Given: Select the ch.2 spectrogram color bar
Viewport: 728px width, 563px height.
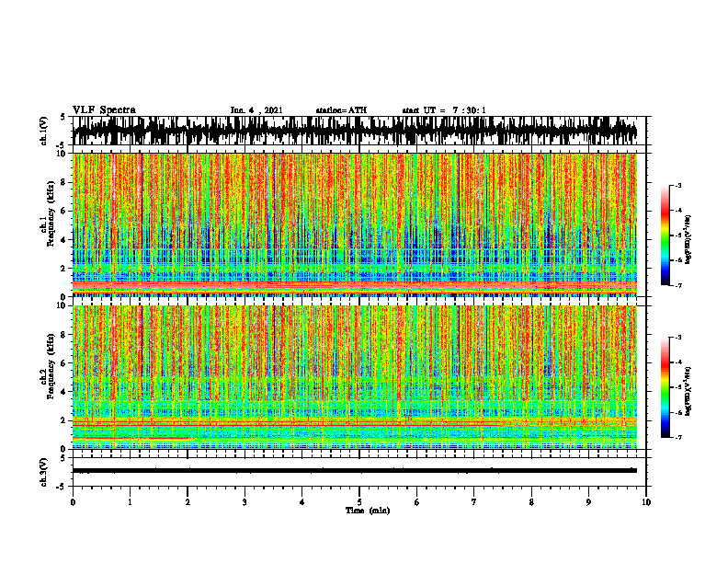Looking at the screenshot, I should tap(665, 387).
